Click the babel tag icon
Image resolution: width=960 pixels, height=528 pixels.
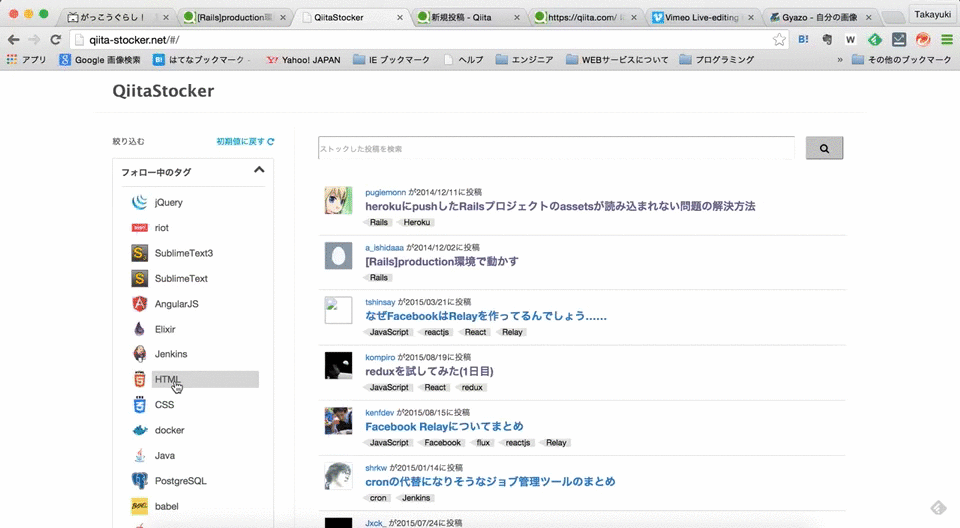click(140, 507)
